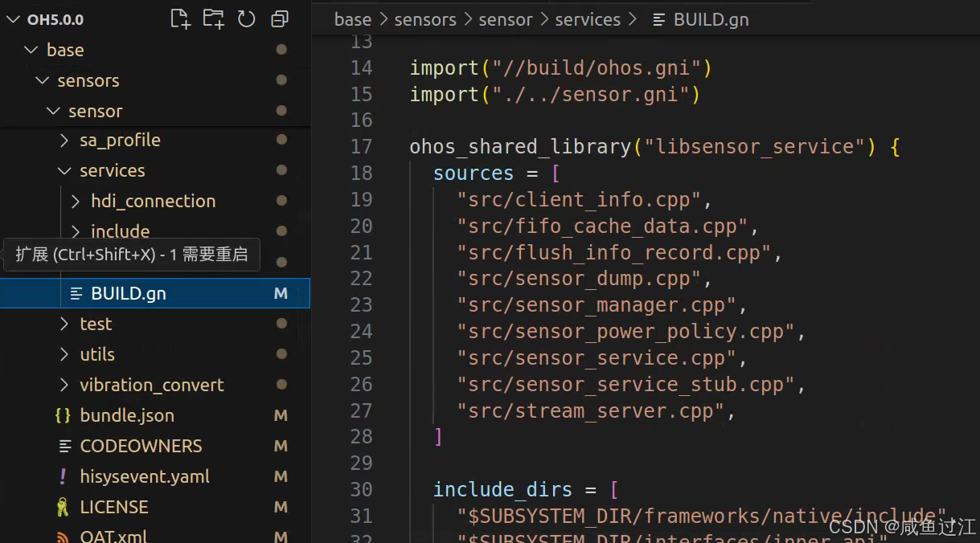Click the LICENSE file icon
The image size is (980, 543).
[x=63, y=507]
